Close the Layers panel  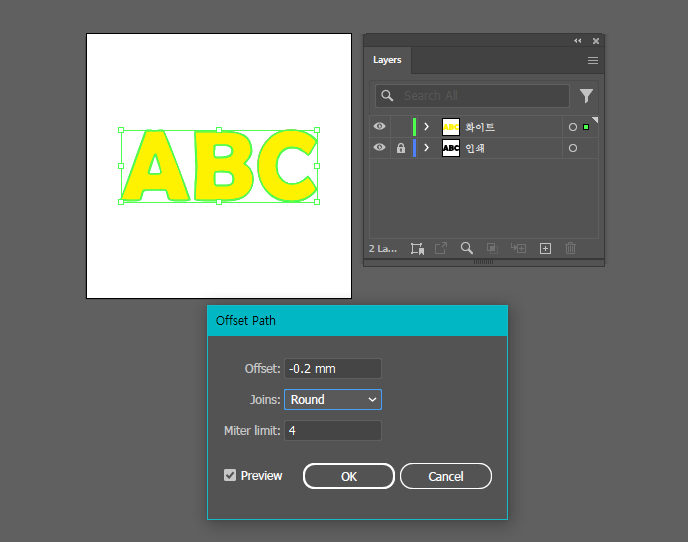pyautogui.click(x=596, y=41)
